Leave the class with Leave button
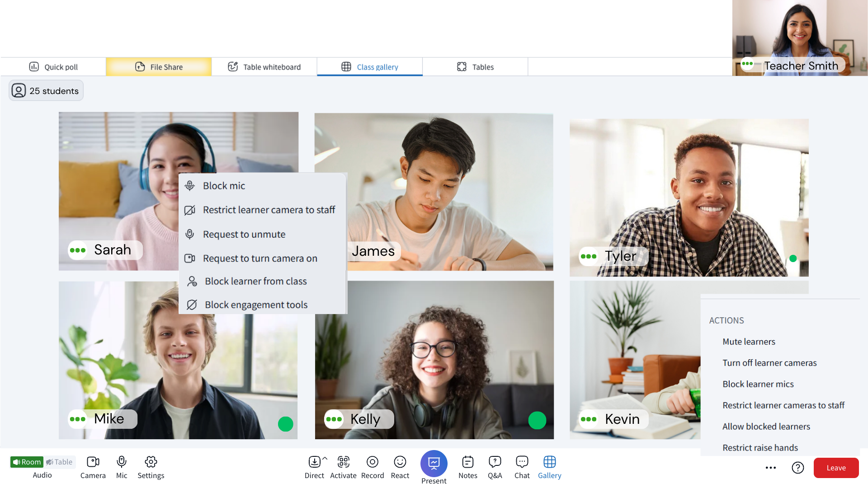The width and height of the screenshot is (868, 488). (836, 468)
